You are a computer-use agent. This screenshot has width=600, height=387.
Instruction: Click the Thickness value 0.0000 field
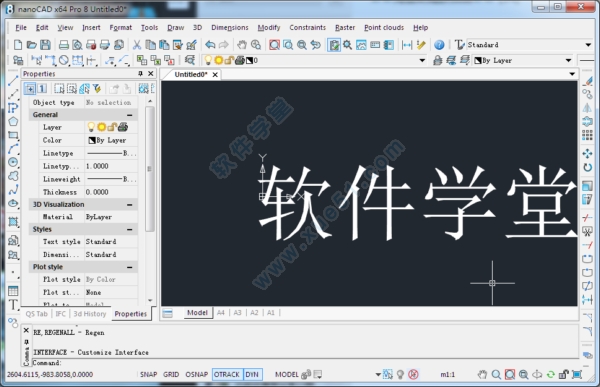[111, 192]
